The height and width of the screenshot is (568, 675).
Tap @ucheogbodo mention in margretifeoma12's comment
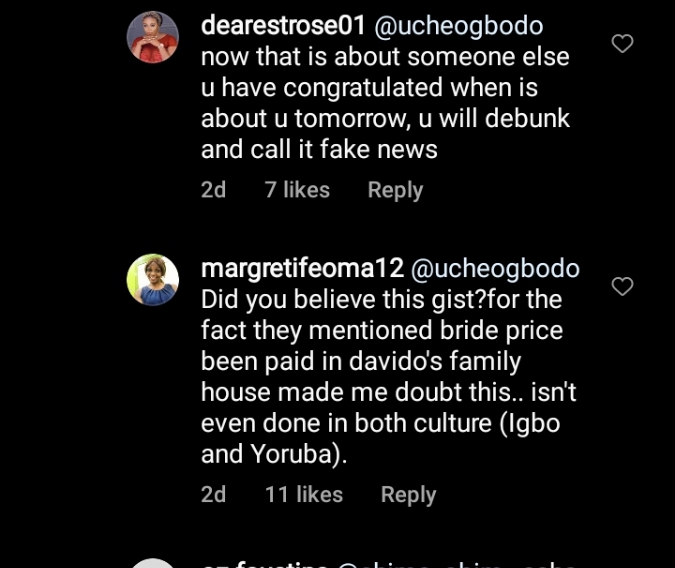pos(495,269)
